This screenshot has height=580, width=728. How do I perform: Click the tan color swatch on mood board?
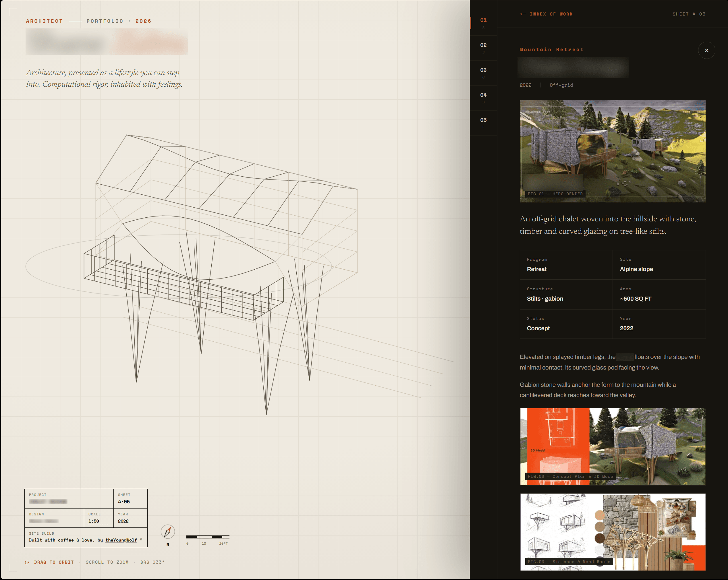point(600,515)
